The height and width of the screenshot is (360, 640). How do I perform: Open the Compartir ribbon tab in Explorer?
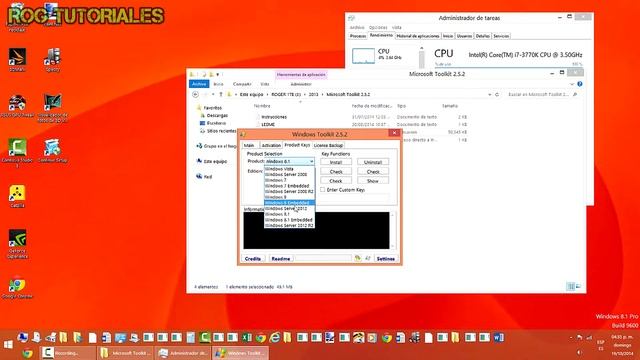point(242,84)
